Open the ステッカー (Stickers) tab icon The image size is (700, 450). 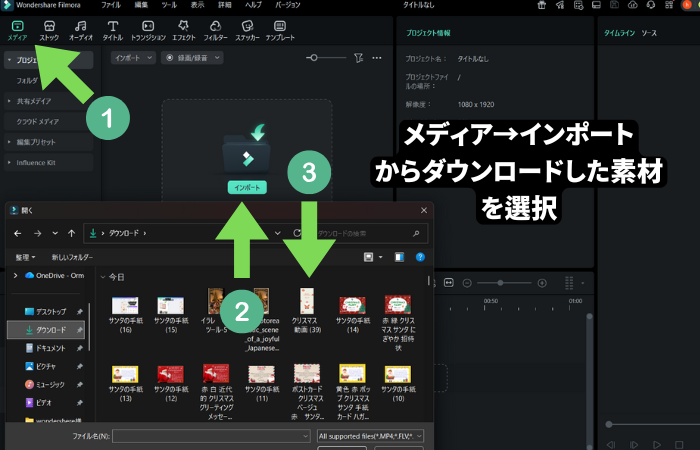(246, 29)
